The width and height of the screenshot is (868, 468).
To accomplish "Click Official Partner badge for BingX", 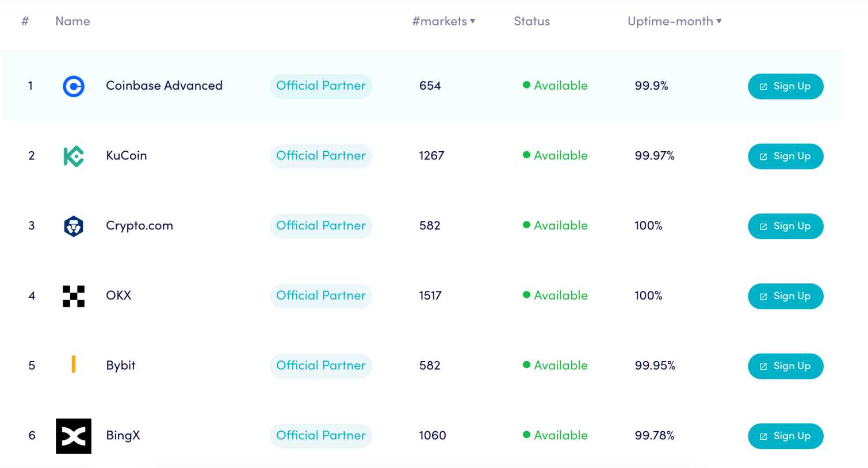I will point(321,436).
